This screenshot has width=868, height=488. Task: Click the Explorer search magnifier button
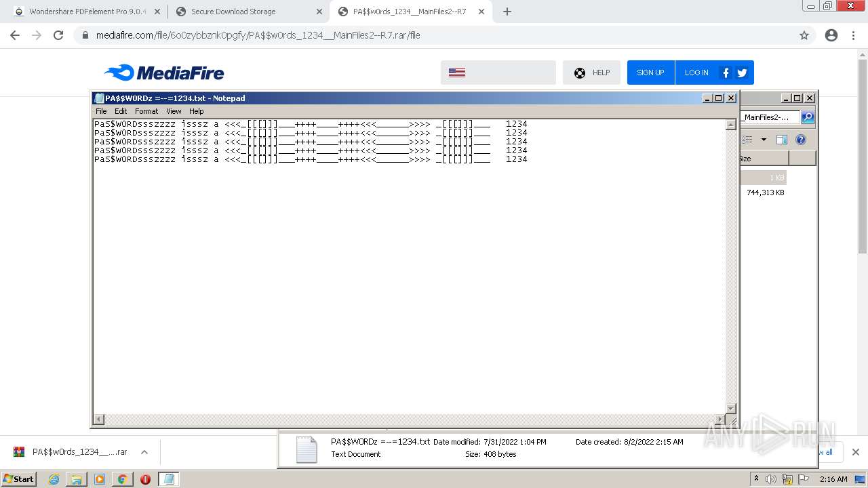click(x=808, y=117)
